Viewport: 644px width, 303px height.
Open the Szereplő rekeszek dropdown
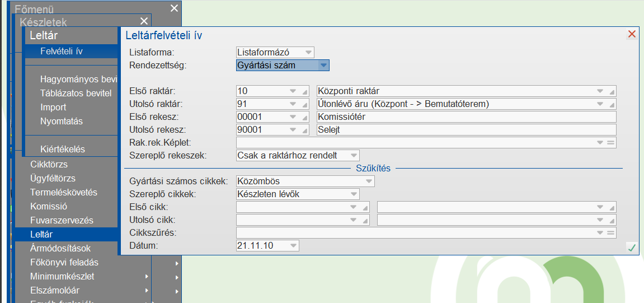click(353, 155)
